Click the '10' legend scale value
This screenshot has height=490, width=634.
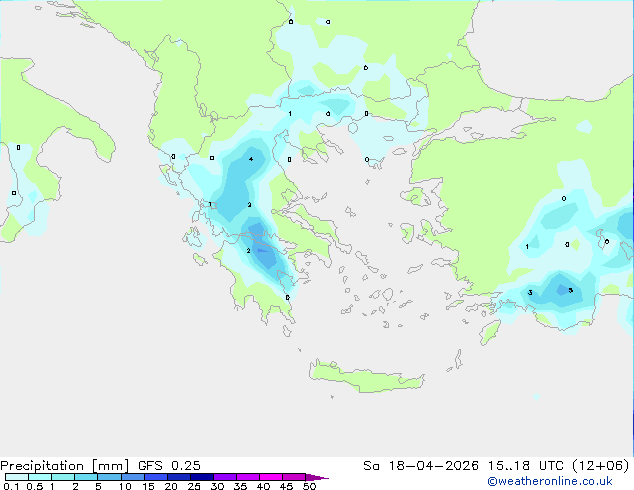click(125, 486)
